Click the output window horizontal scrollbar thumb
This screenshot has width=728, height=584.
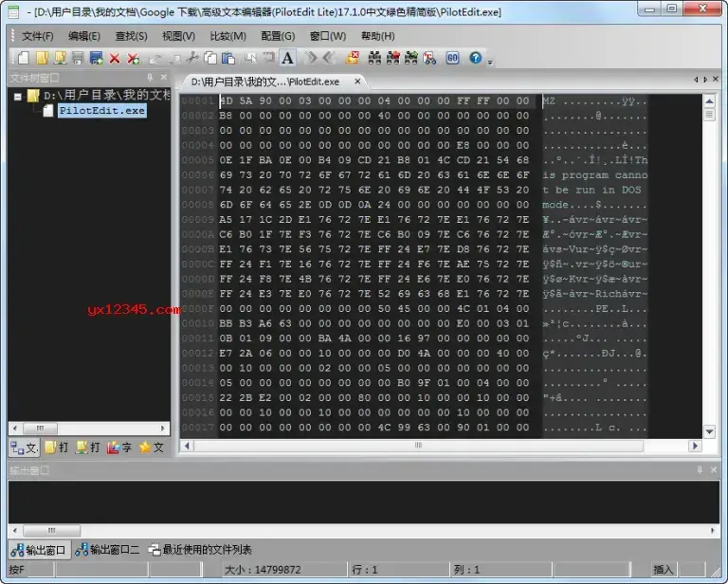[51, 530]
